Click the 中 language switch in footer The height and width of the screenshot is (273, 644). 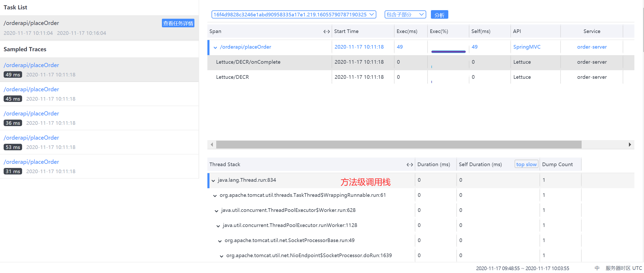(x=597, y=268)
